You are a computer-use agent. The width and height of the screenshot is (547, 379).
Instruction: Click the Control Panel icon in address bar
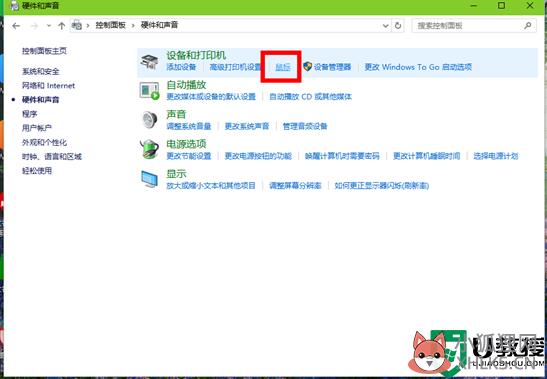pos(77,25)
